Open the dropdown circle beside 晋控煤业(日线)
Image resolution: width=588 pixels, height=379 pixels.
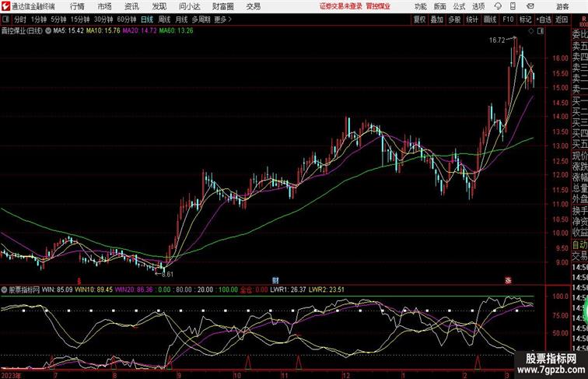pyautogui.click(x=48, y=31)
